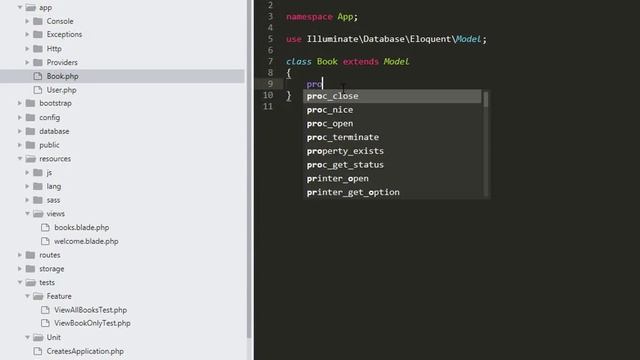The height and width of the screenshot is (360, 640).
Task: Click the Providers folder icon
Action: tap(38, 62)
